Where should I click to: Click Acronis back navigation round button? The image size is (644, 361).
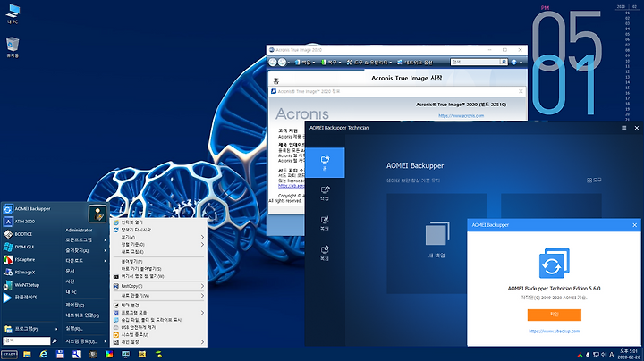273,63
